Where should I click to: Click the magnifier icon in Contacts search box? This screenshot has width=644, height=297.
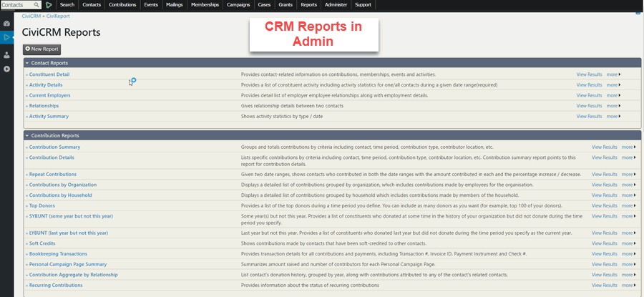pyautogui.click(x=36, y=5)
